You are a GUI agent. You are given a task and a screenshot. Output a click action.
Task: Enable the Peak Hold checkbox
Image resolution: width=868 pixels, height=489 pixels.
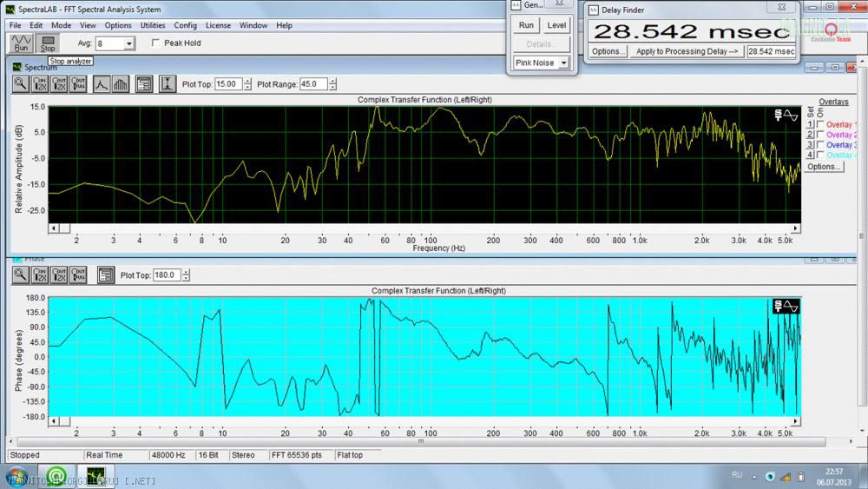click(156, 43)
